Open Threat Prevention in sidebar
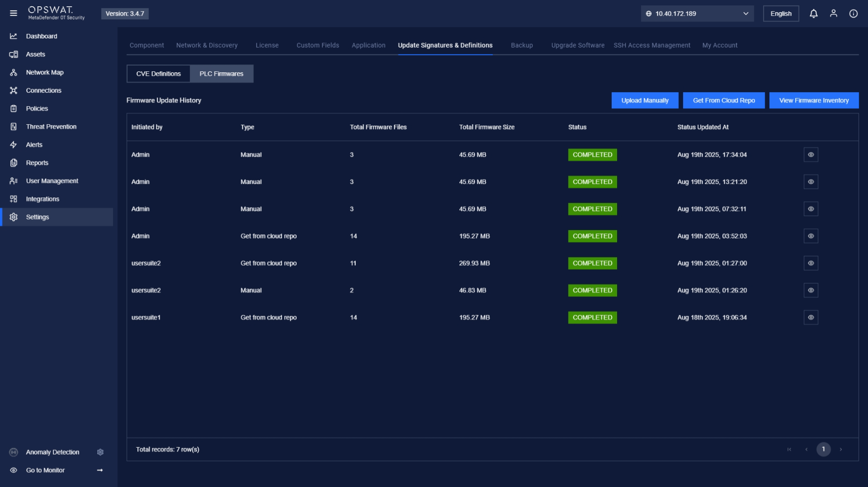This screenshot has height=487, width=868. click(51, 127)
